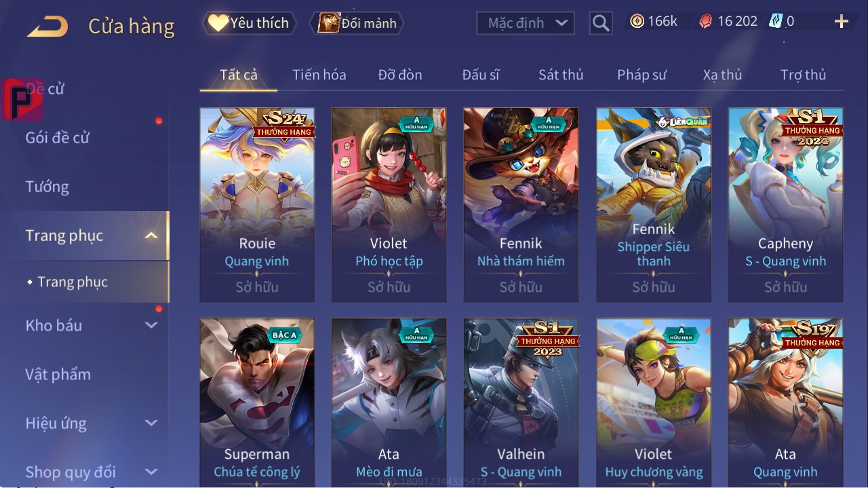Tap the plus icon to add currency
This screenshot has height=488, width=868.
pyautogui.click(x=842, y=22)
